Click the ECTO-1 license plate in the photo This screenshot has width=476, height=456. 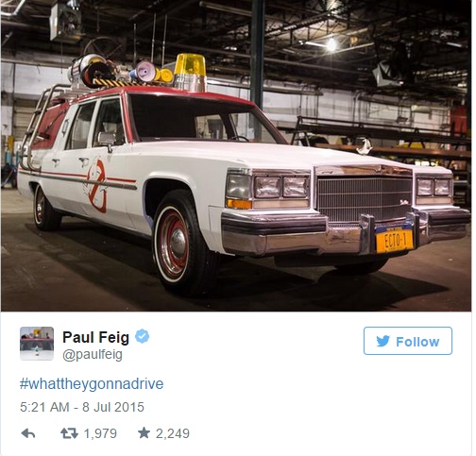click(395, 240)
